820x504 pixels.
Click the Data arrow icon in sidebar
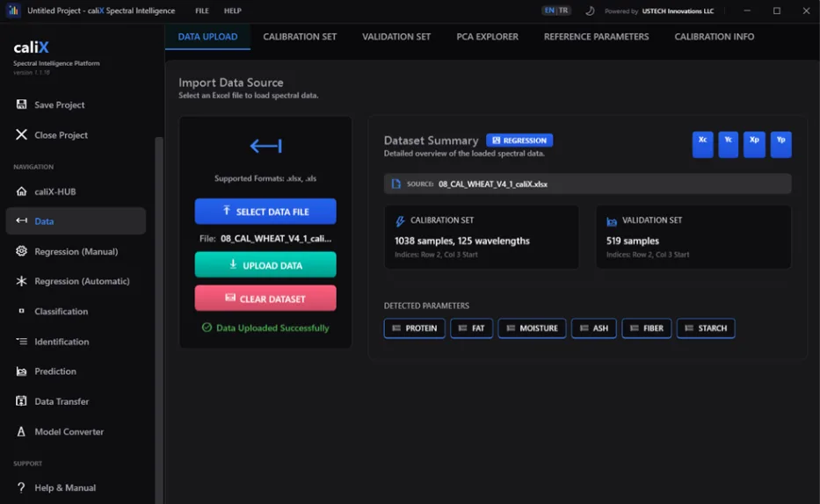(21, 221)
